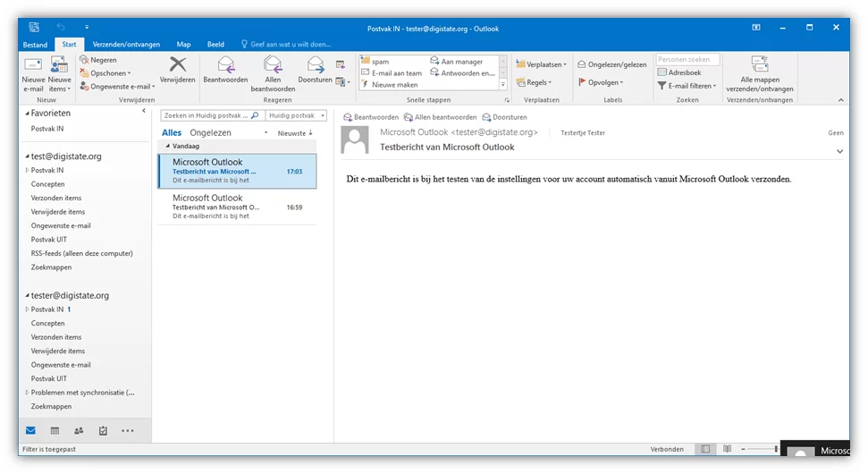868x474 pixels.
Task: Open the E-mail filteren dropdown
Action: point(687,86)
